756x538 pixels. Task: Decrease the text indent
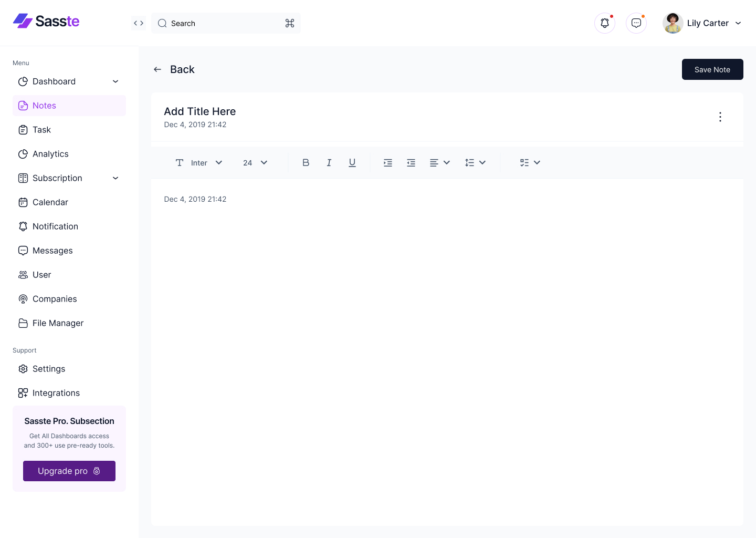coord(411,162)
